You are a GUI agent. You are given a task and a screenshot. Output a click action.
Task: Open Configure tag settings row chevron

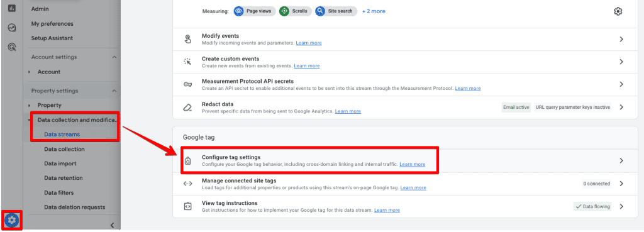(x=621, y=160)
